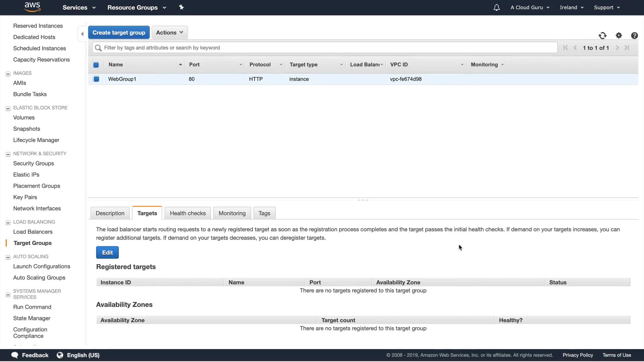Collapse the LOAD BALANCING sidebar section

(8, 223)
